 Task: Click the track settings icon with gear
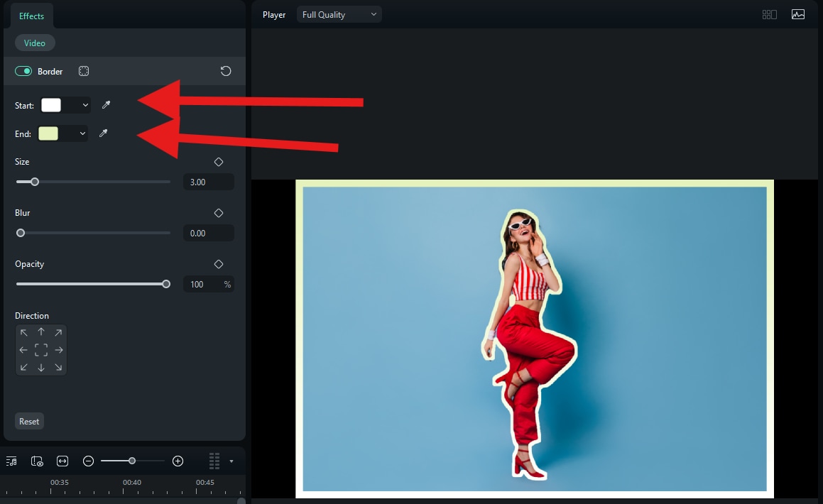coord(37,461)
